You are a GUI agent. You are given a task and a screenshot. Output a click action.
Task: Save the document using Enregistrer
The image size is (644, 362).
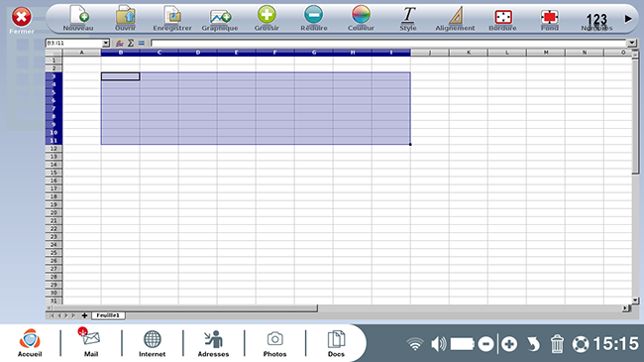[x=172, y=18]
